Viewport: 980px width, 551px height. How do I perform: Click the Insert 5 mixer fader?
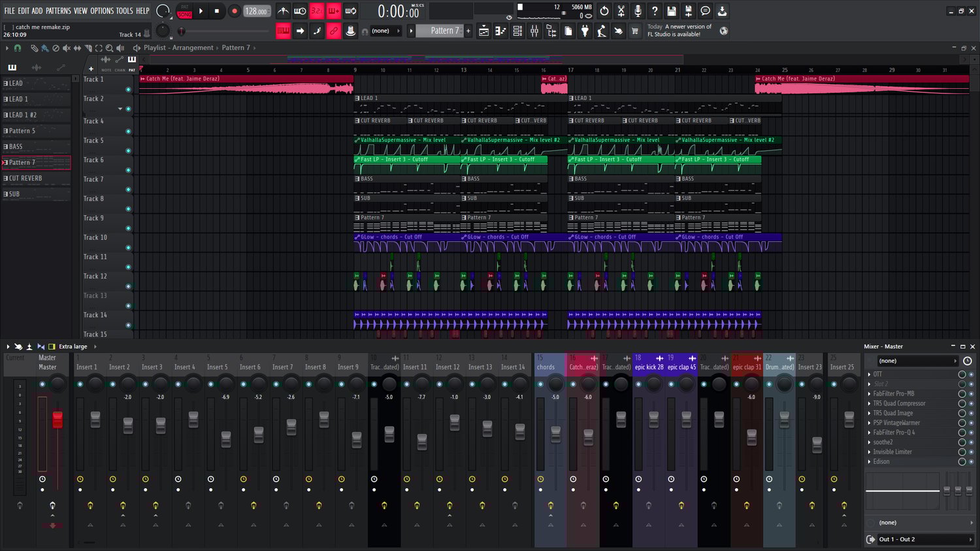click(226, 439)
